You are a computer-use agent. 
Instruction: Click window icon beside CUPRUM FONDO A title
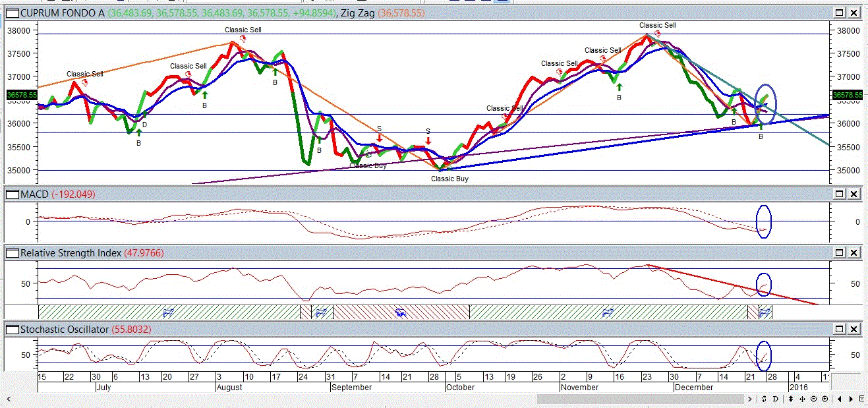(x=12, y=13)
